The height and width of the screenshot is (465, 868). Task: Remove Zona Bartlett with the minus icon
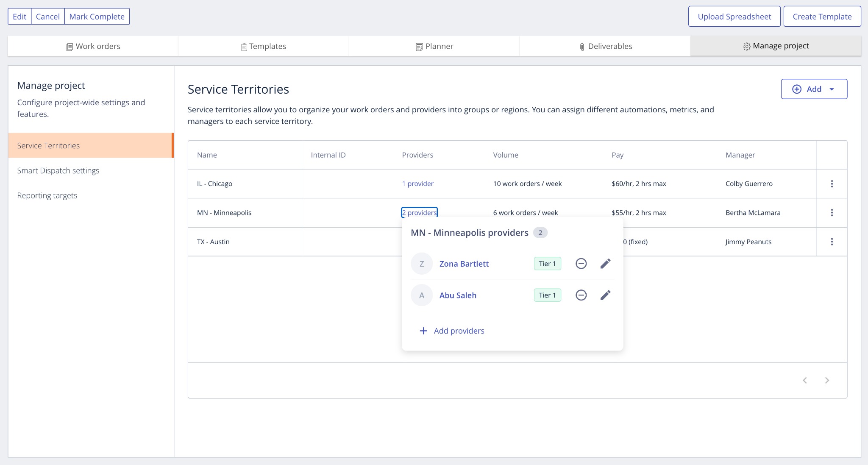click(581, 264)
